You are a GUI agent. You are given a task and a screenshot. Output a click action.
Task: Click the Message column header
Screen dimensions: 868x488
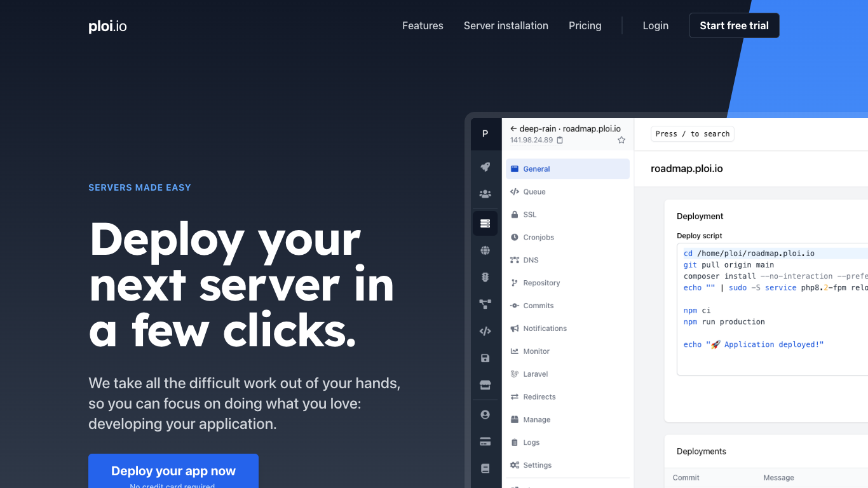pos(779,478)
